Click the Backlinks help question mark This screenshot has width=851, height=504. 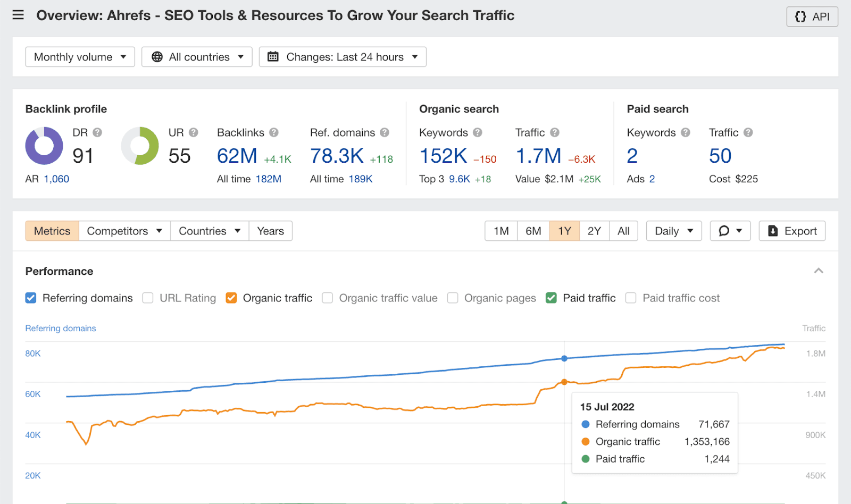tap(274, 132)
